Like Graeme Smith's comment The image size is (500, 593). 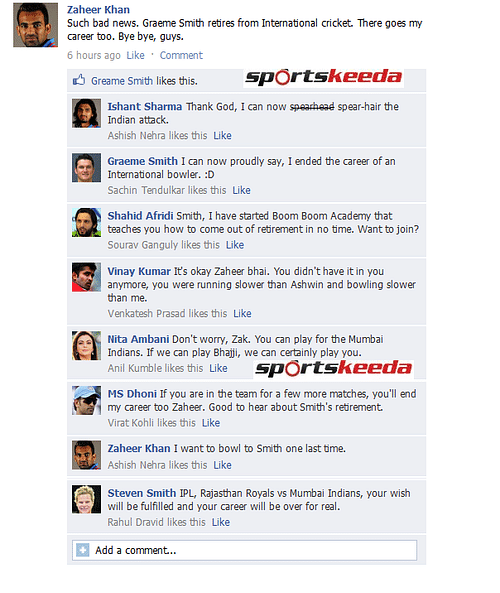[241, 190]
